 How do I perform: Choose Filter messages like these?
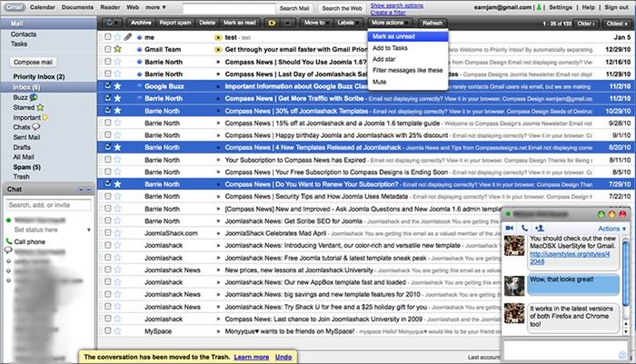[x=408, y=70]
